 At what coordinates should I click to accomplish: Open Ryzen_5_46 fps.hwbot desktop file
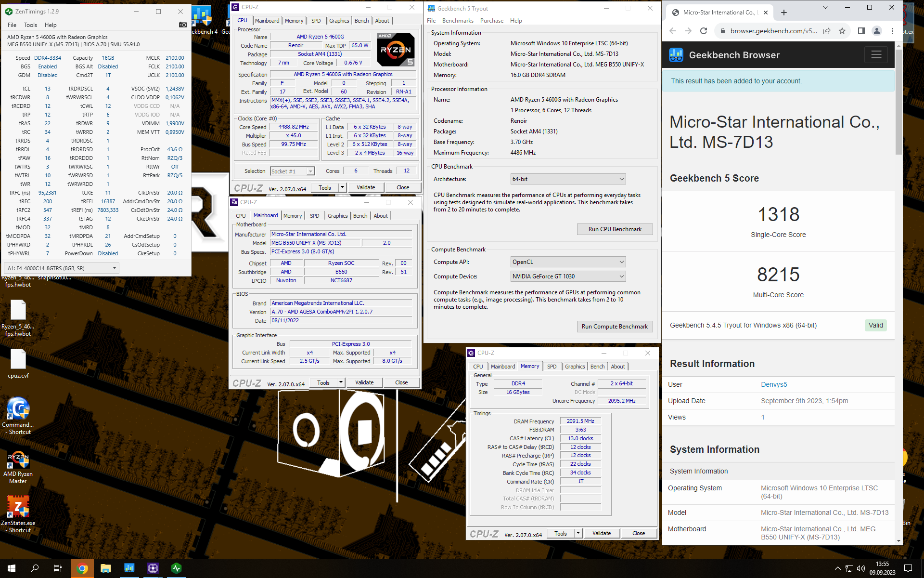(18, 318)
